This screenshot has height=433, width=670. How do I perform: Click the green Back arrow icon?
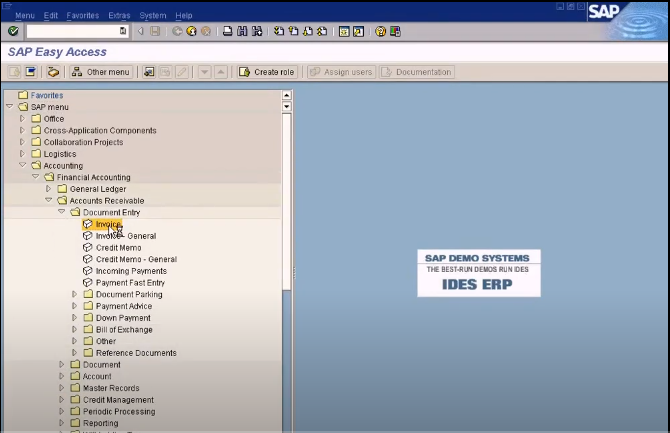[177, 31]
